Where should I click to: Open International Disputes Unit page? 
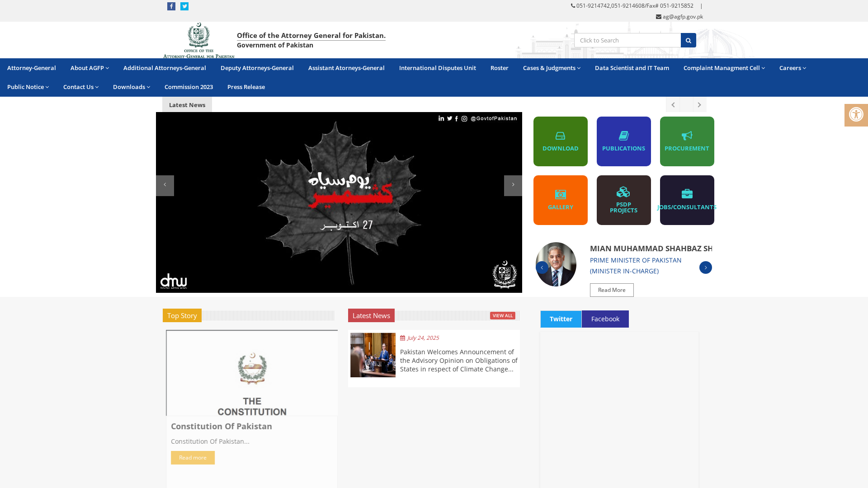pos(437,68)
